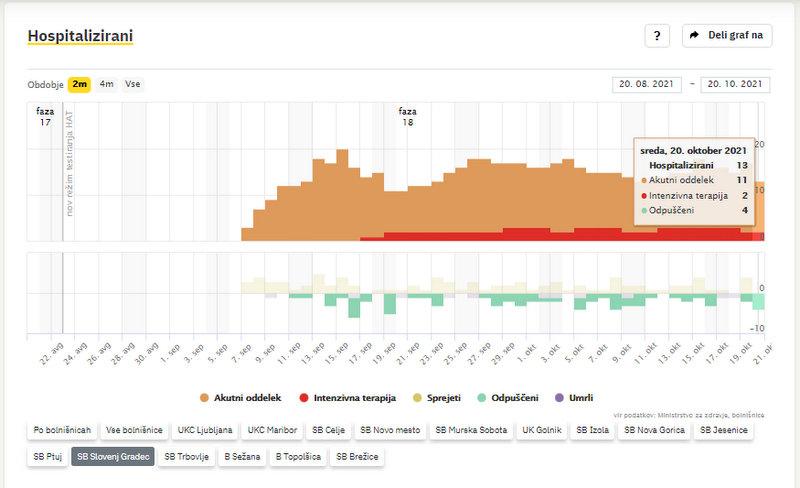Image resolution: width=800 pixels, height=488 pixels.
Task: Click the Deli graf na share button
Action: [x=727, y=36]
